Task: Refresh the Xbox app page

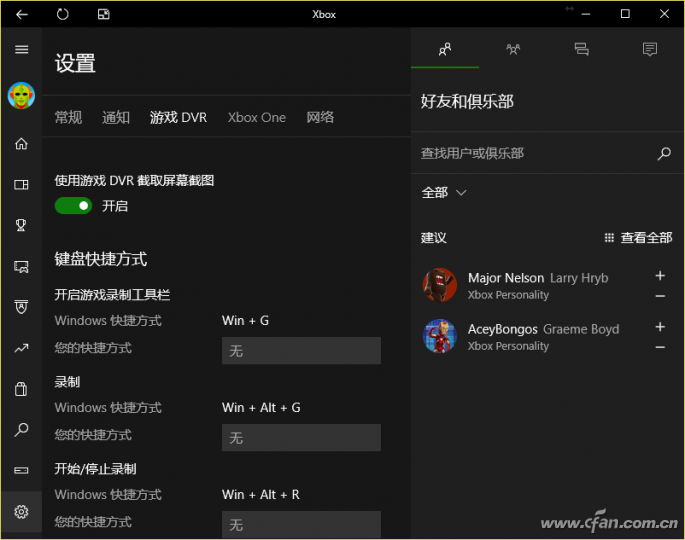Action: pos(62,14)
